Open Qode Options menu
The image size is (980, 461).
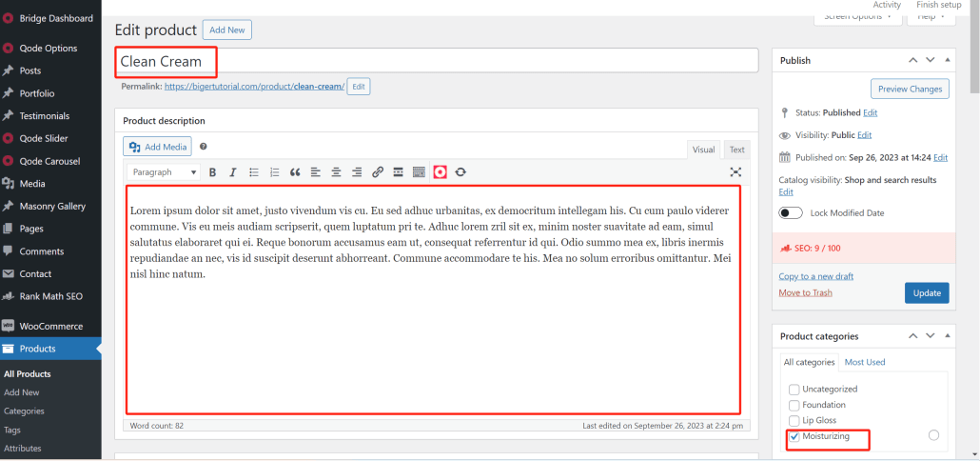50,49
